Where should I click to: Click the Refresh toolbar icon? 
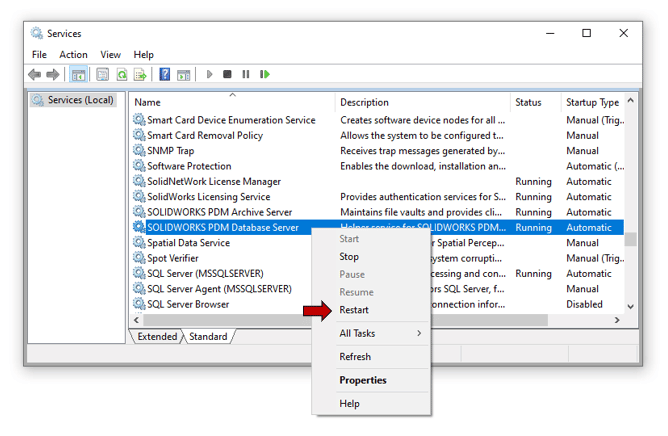click(122, 75)
